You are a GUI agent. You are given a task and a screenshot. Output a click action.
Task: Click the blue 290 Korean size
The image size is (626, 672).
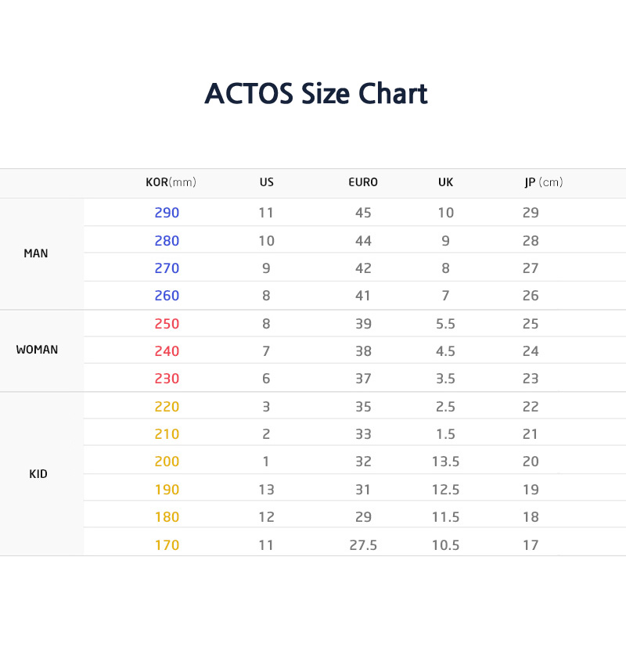167,213
